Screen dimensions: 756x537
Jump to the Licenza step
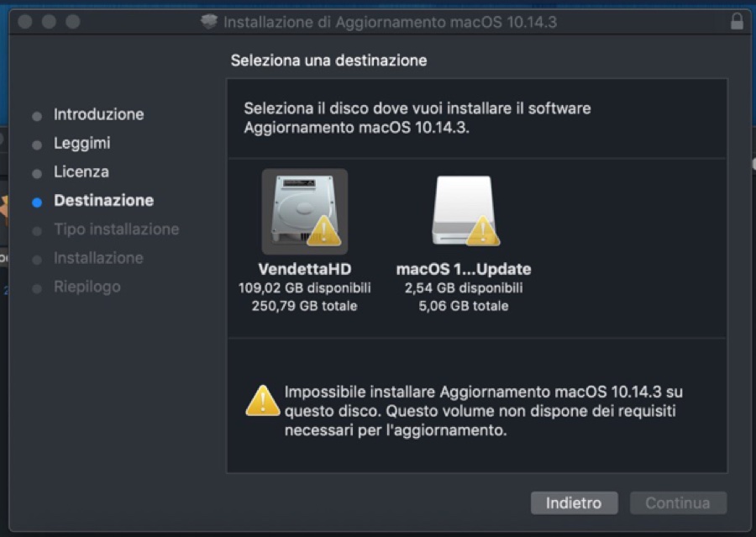point(81,171)
